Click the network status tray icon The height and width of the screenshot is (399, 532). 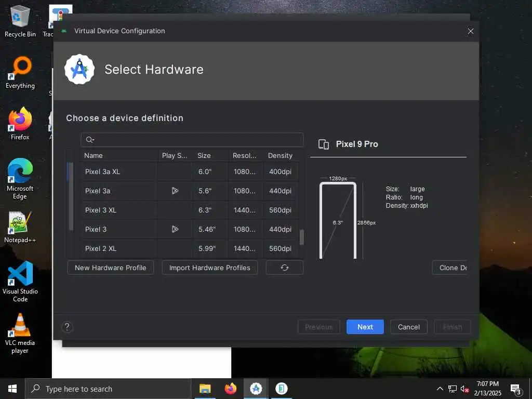[453, 389]
